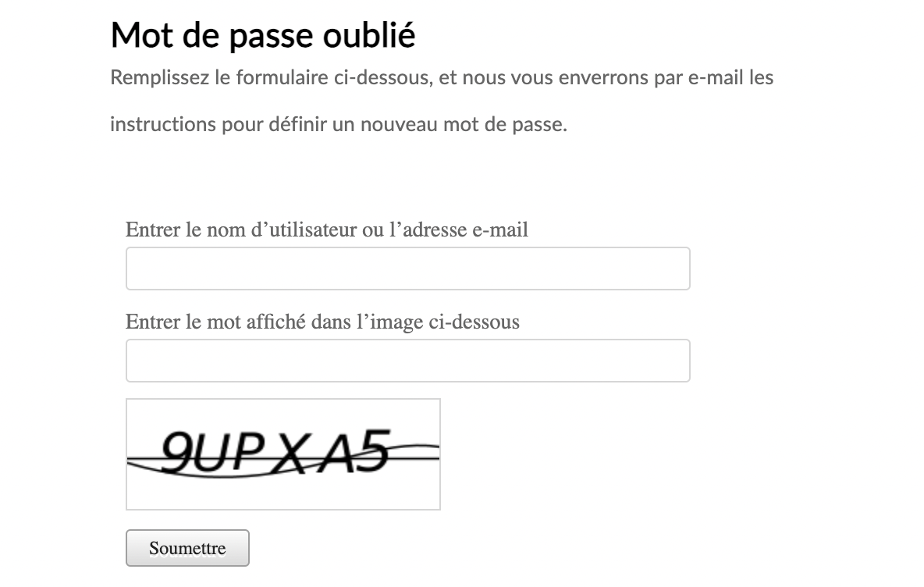Click the letter A in the captcha
The image size is (924, 587).
tap(335, 453)
